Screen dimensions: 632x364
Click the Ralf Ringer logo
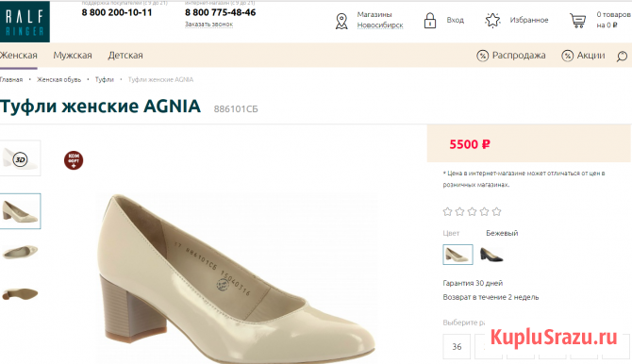25,22
